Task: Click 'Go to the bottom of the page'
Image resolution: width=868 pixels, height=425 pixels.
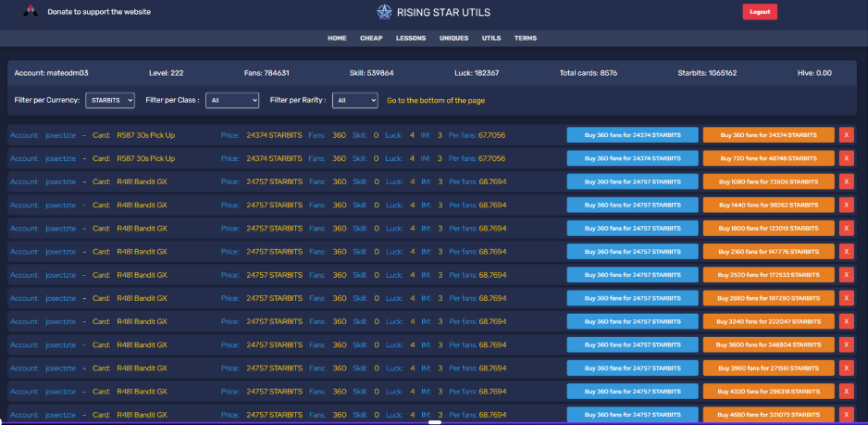Action: 436,101
